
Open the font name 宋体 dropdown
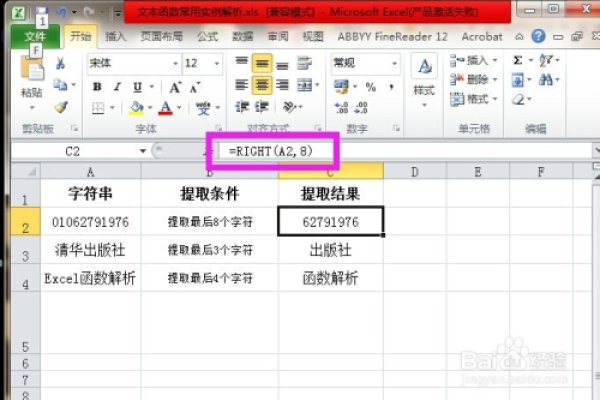[175, 64]
